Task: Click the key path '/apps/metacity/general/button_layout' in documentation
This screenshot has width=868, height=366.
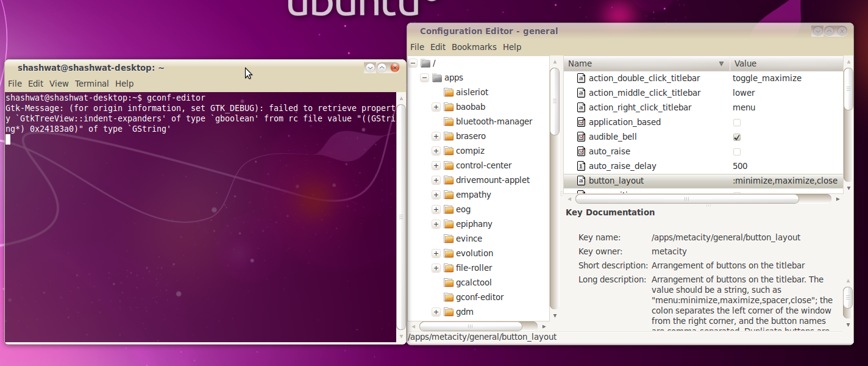Action: coord(726,237)
